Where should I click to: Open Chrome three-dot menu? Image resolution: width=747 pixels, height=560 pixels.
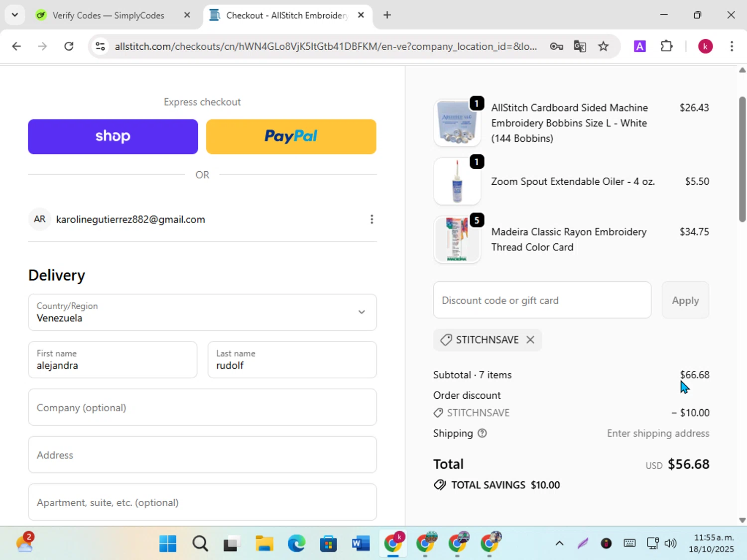(732, 46)
